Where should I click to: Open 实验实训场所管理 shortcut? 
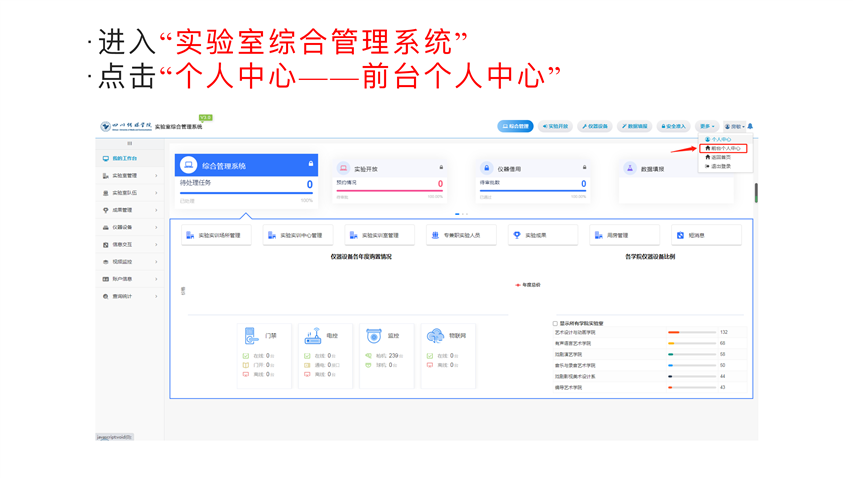(x=215, y=236)
